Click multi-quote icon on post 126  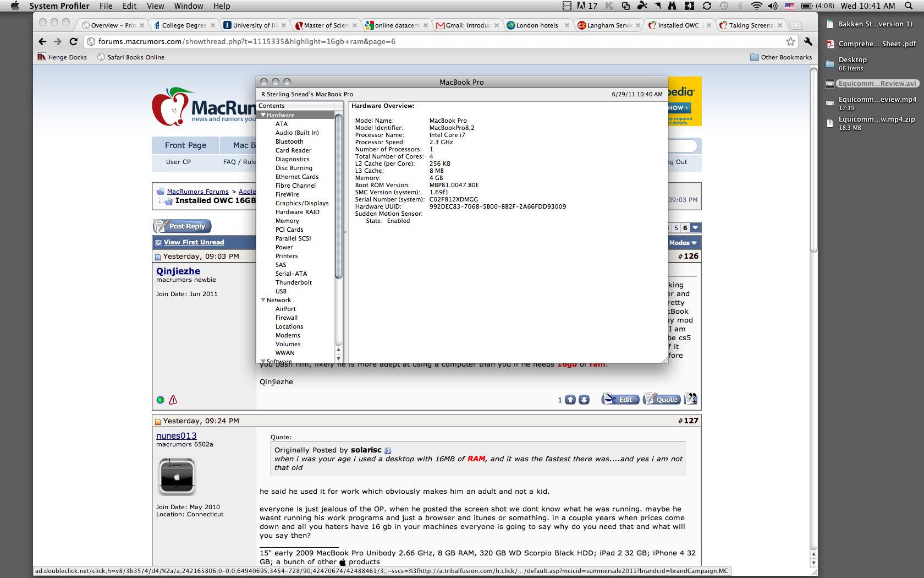coord(691,399)
